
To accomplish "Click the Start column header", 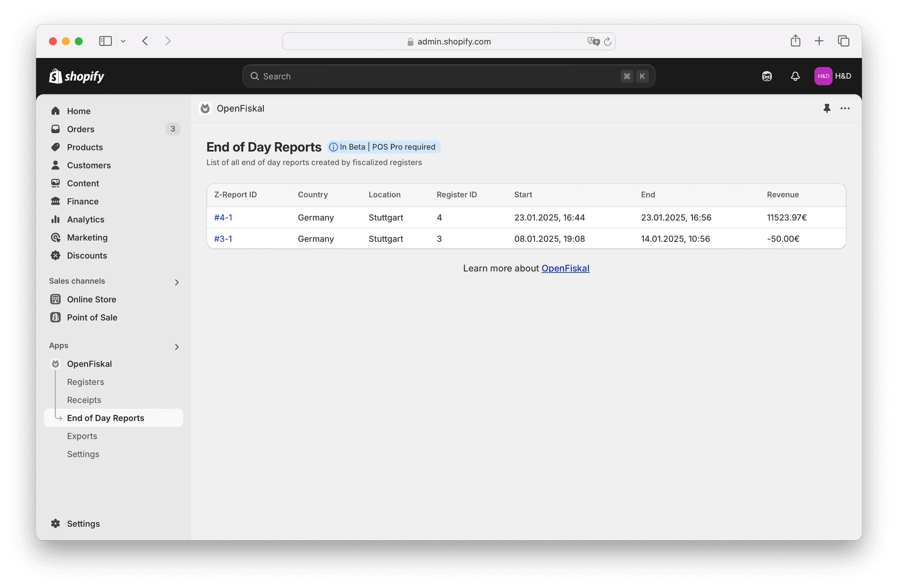I will tap(523, 195).
